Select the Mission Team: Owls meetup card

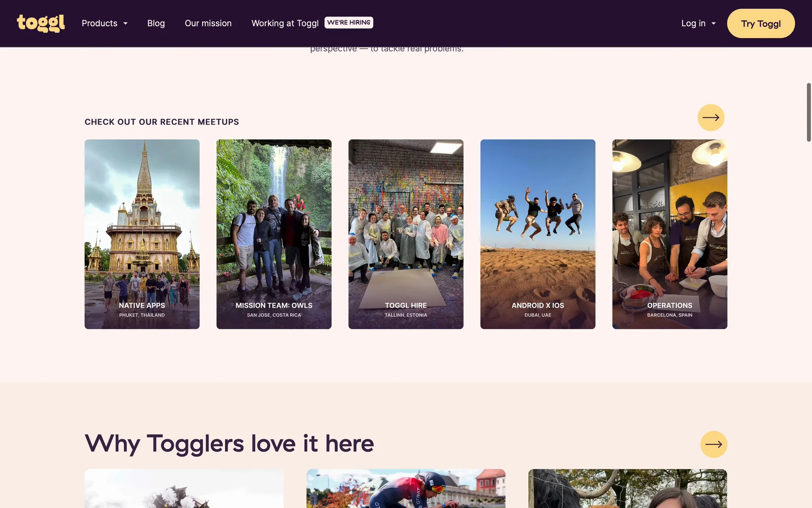[274, 234]
